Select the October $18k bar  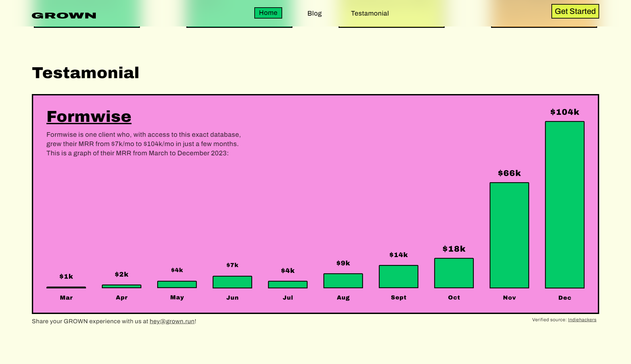click(454, 273)
